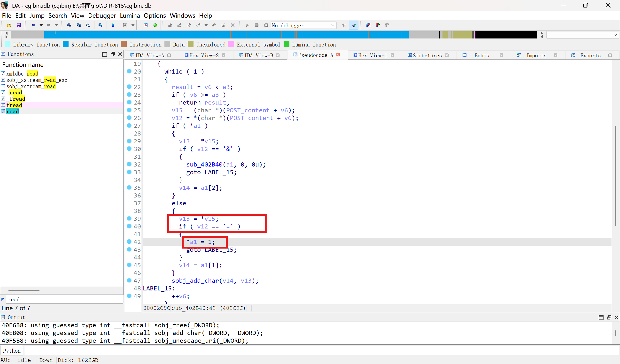This screenshot has width=620, height=364.
Task: Click the delete breakpoint icon
Action: click(387, 25)
